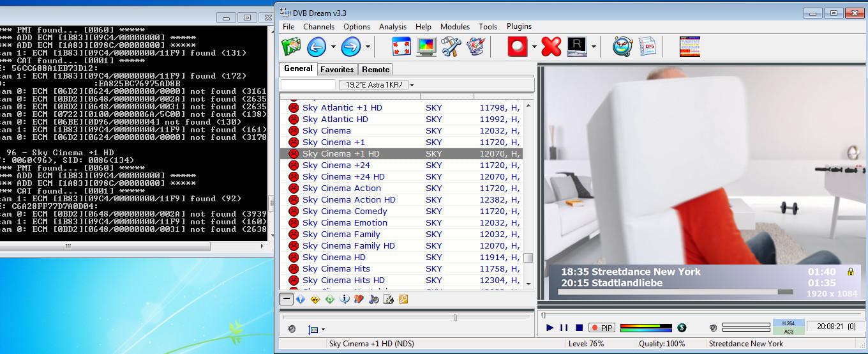Click the music notes radio filter icon
This screenshot has height=354, width=868.
point(374,298)
